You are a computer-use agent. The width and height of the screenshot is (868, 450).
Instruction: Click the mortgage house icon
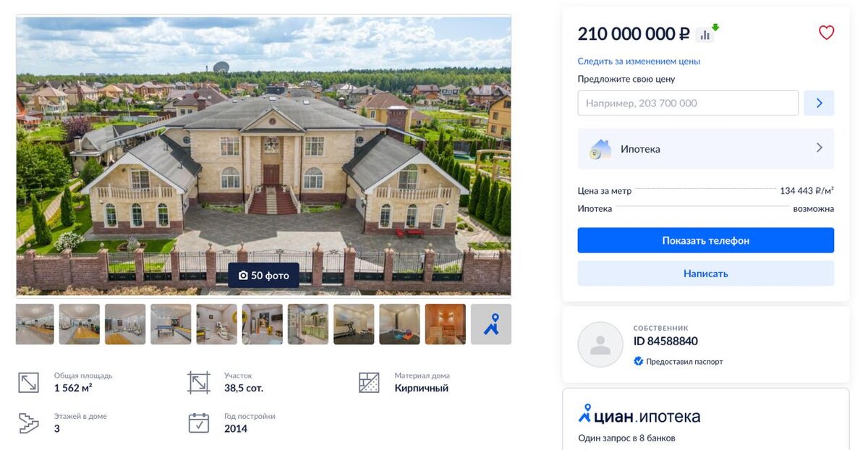click(600, 149)
